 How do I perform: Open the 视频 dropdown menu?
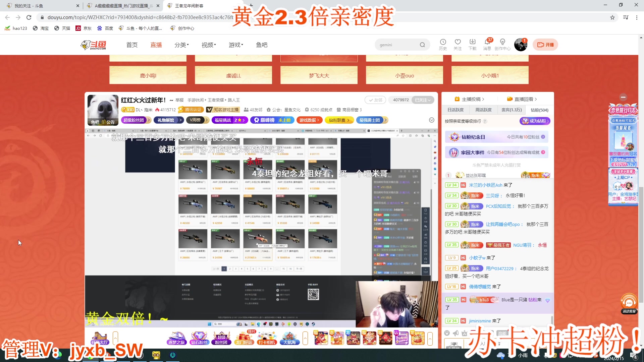pos(209,45)
